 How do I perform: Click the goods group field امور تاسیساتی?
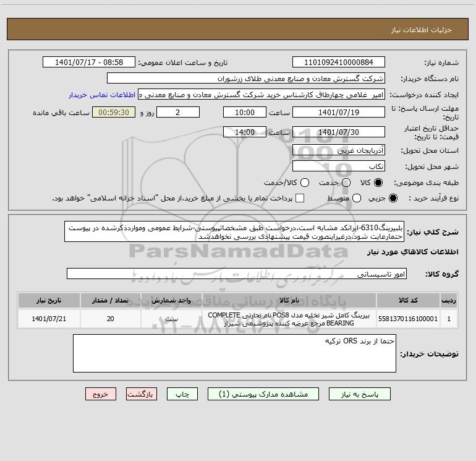pyautogui.click(x=237, y=274)
